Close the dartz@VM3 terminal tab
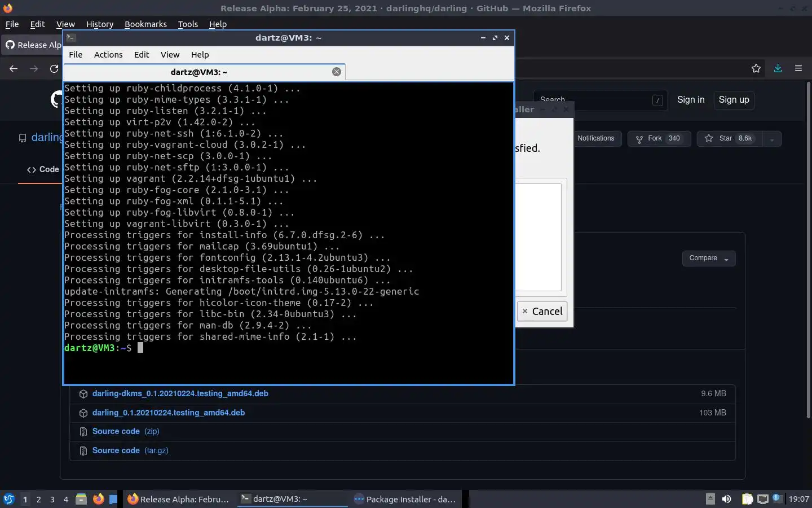The image size is (812, 508). [x=337, y=72]
